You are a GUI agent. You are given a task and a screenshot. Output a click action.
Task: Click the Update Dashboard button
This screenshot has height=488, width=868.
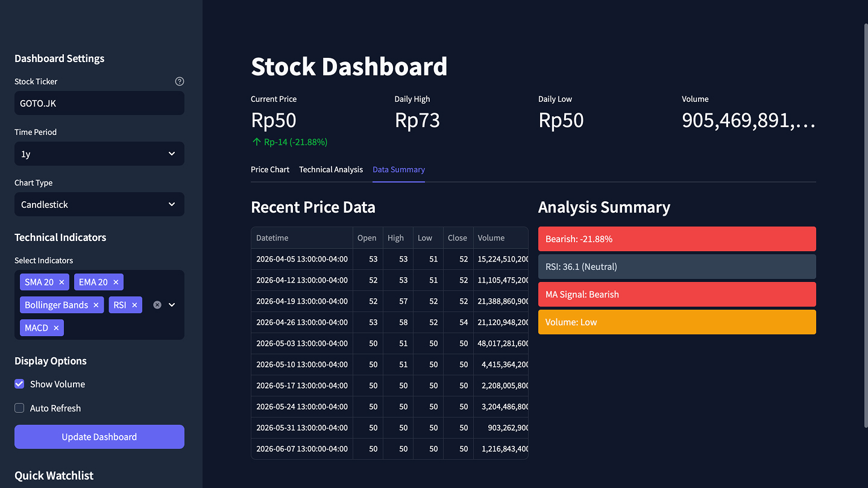99,437
